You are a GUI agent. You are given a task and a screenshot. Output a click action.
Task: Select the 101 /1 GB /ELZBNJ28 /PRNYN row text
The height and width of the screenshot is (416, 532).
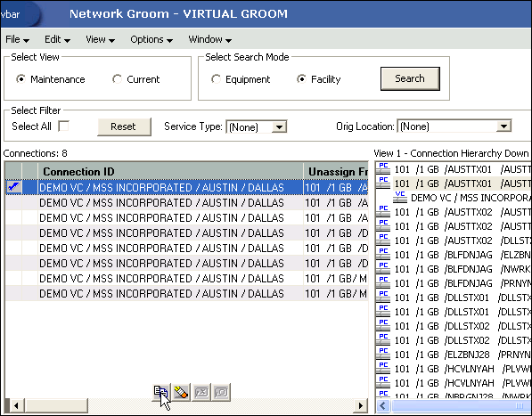coord(462,355)
